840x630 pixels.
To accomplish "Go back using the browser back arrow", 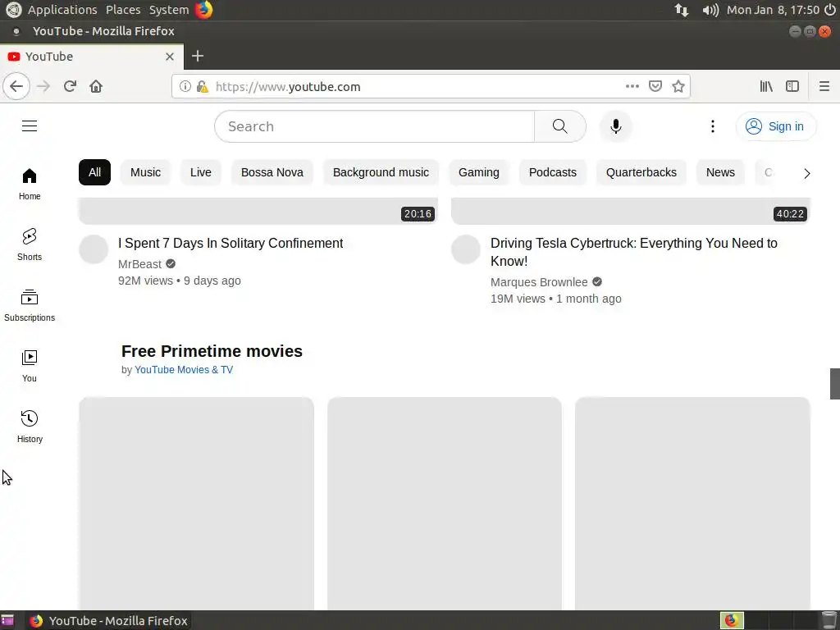I will (16, 86).
